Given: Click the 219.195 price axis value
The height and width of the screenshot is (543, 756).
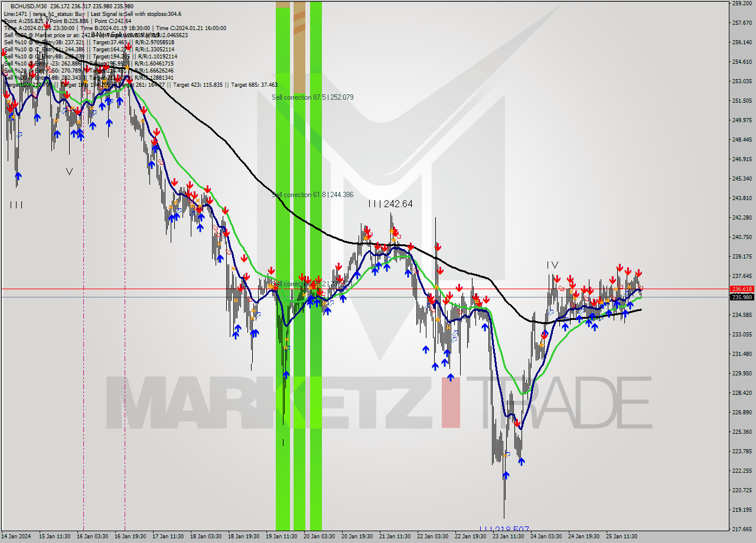Looking at the screenshot, I should [742, 509].
